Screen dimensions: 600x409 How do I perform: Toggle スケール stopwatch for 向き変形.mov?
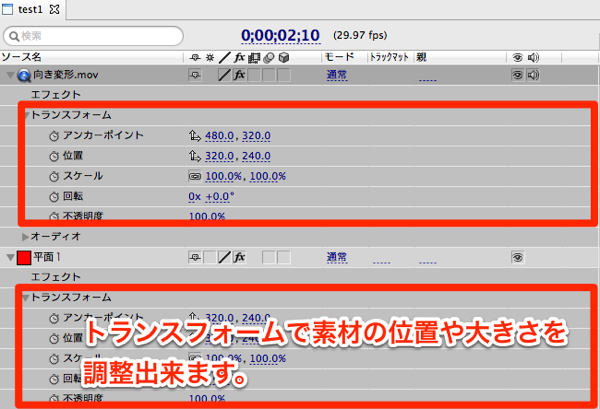54,176
